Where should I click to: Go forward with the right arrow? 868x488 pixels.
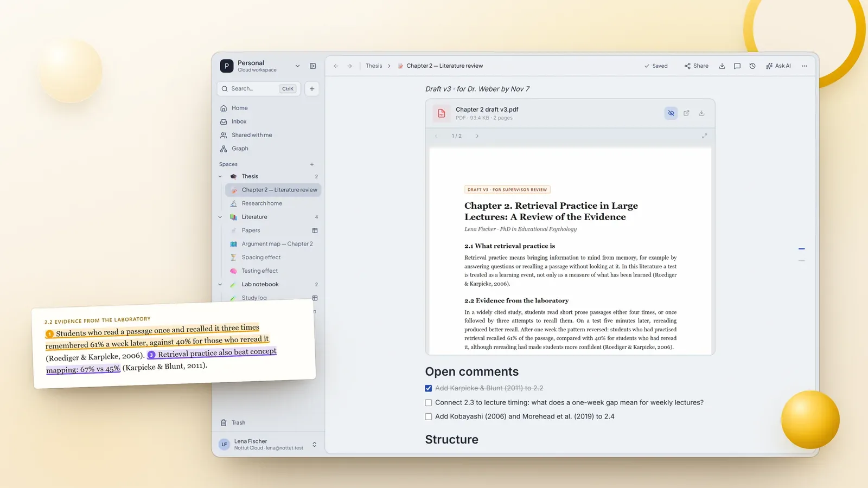pyautogui.click(x=350, y=66)
